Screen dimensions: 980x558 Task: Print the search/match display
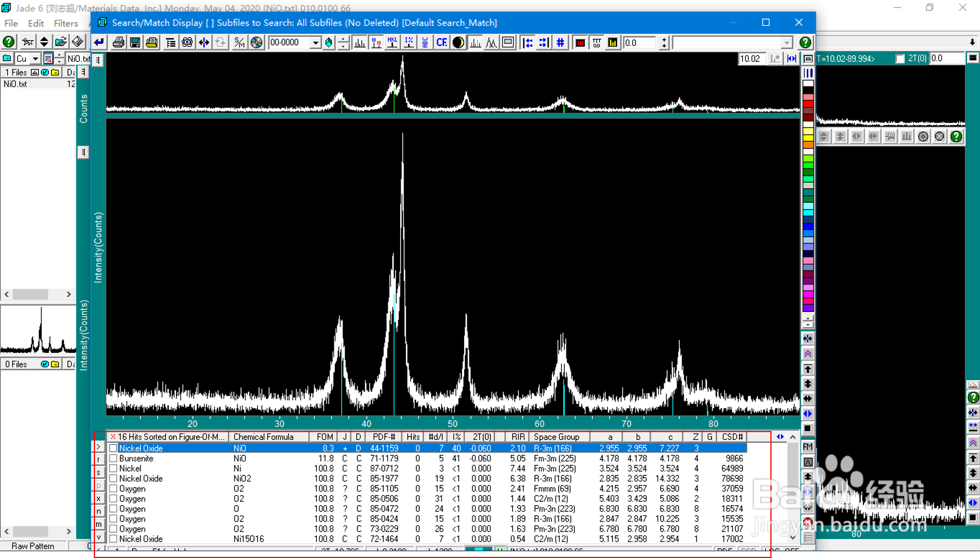(x=119, y=43)
